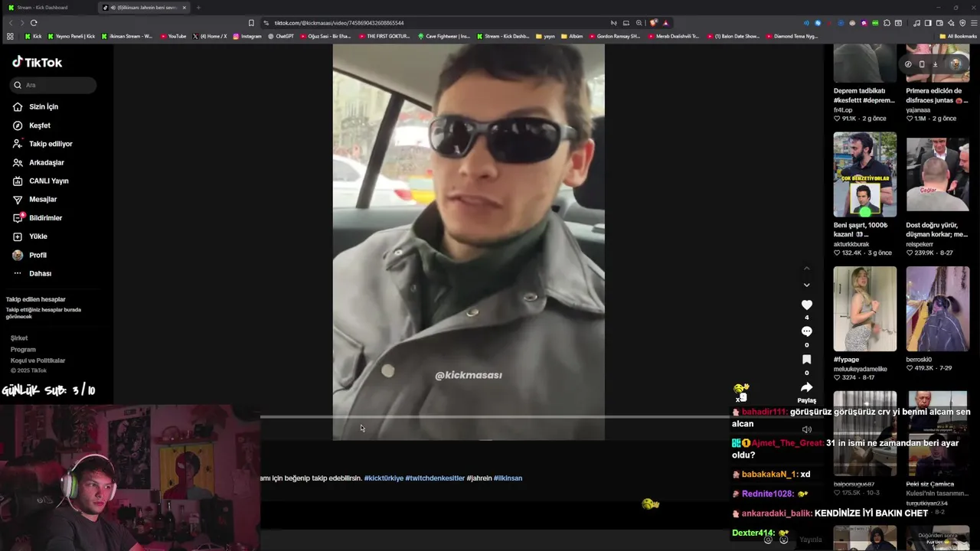
Task: Expand Program footer section
Action: click(23, 349)
